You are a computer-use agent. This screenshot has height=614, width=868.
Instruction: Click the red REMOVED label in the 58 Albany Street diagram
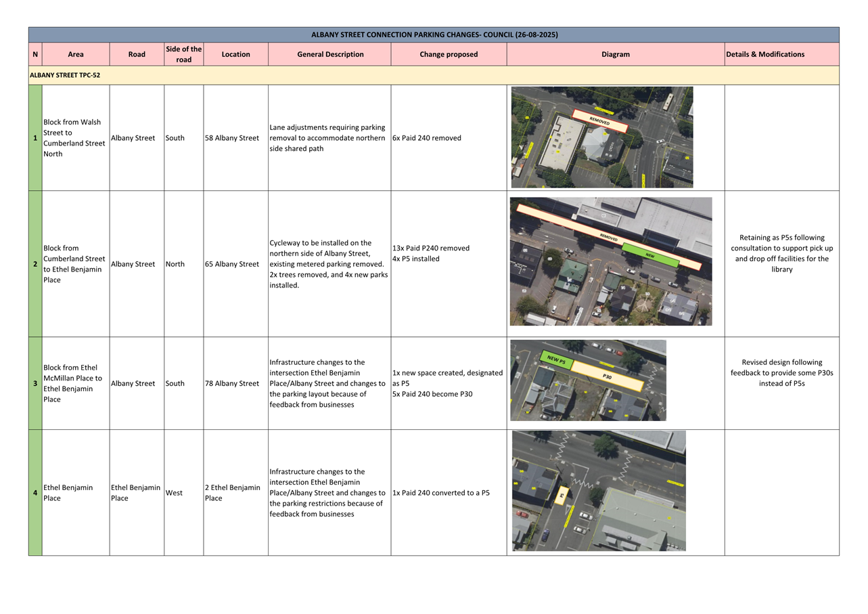click(600, 121)
